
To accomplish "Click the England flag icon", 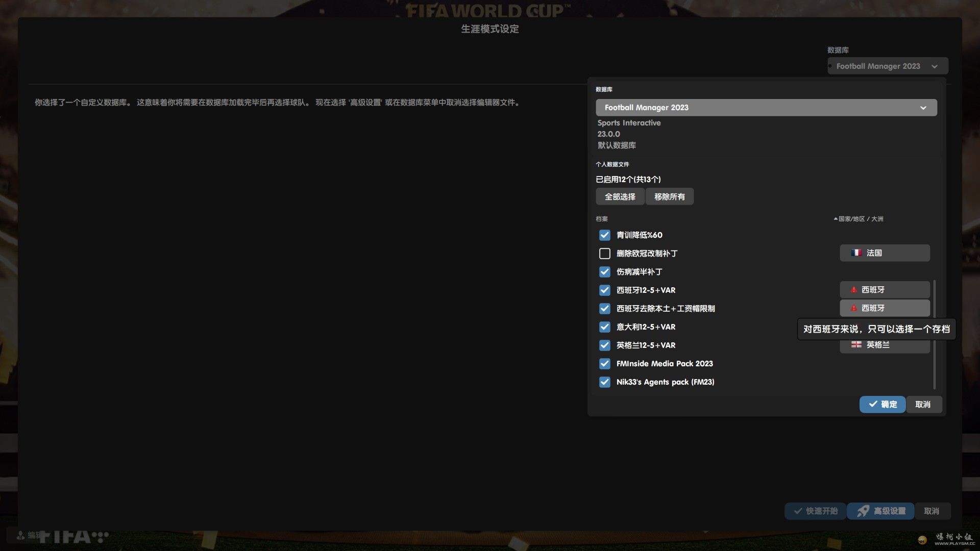I will 856,344.
